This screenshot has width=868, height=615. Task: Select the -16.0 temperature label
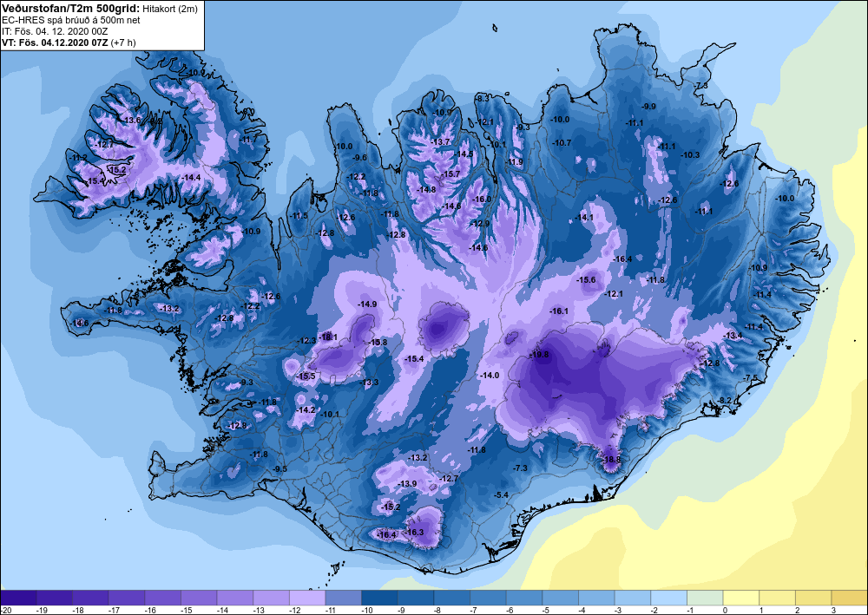(482, 200)
